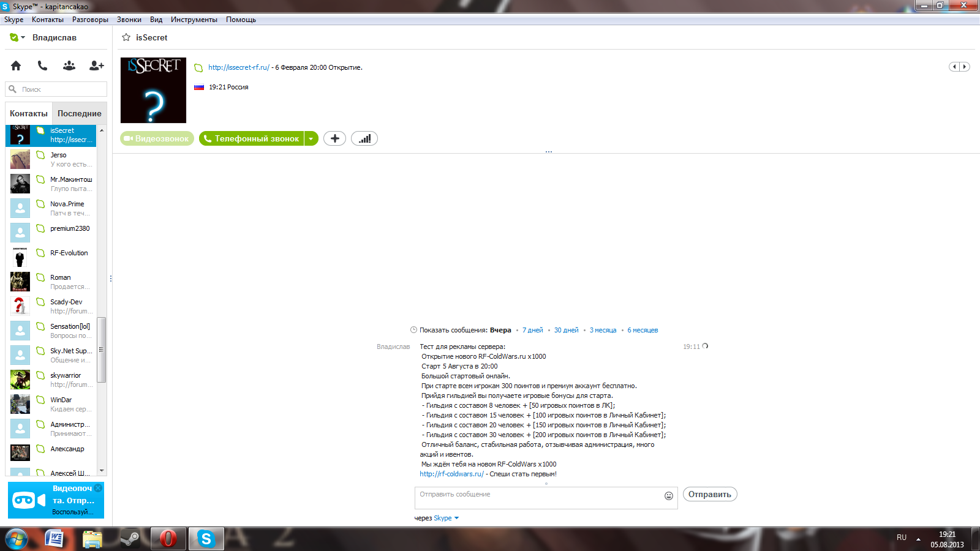The width and height of the screenshot is (980, 551).
Task: Open the dial pad phone icon
Action: click(x=42, y=66)
